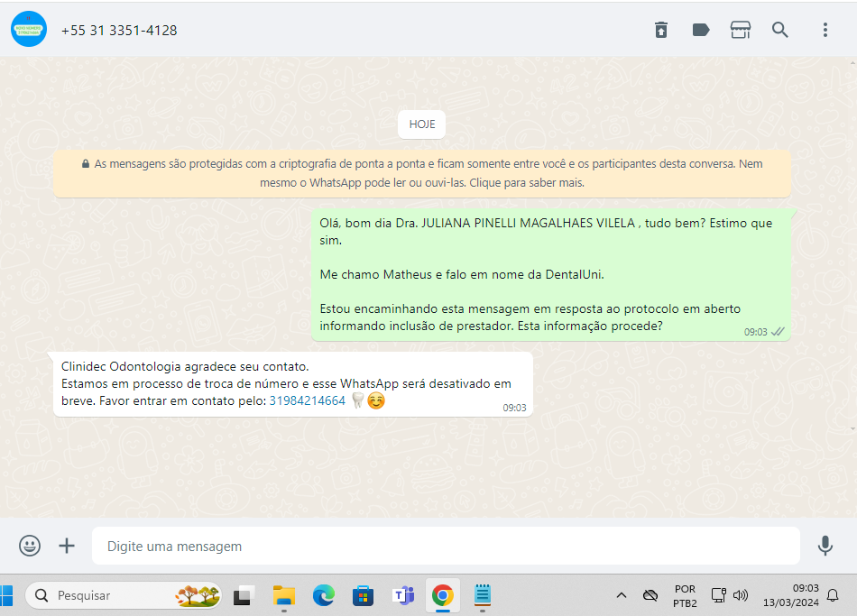Open the emoji picker
This screenshot has height=616, width=857.
tap(30, 546)
